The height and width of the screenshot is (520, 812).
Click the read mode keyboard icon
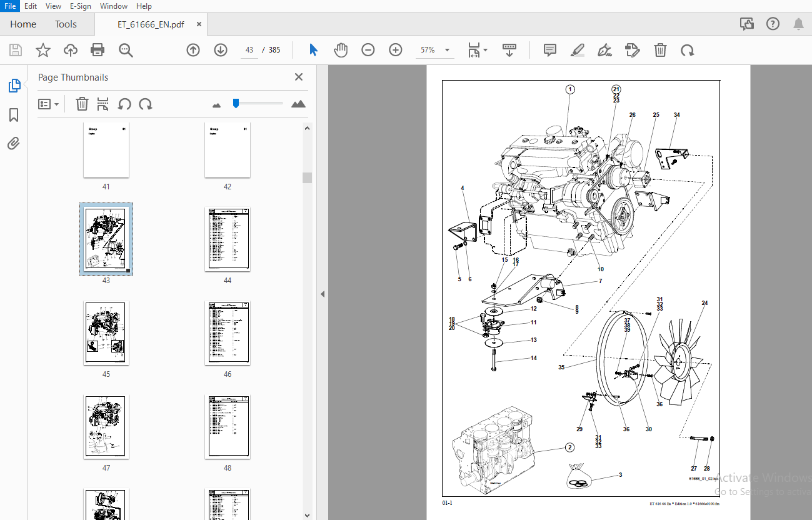coord(509,50)
